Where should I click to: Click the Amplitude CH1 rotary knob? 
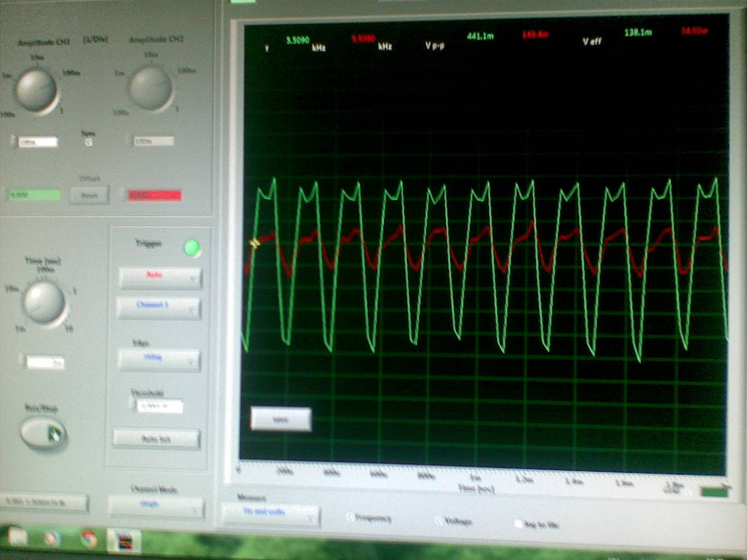(x=37, y=90)
